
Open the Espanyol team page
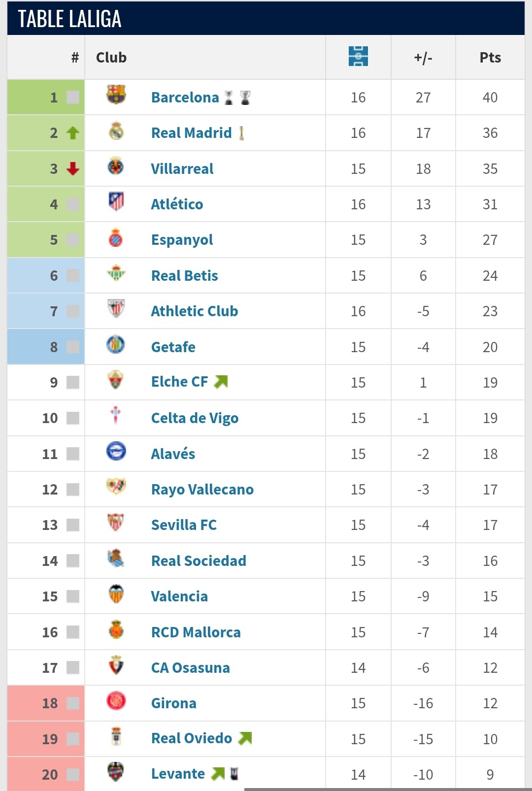pos(182,240)
